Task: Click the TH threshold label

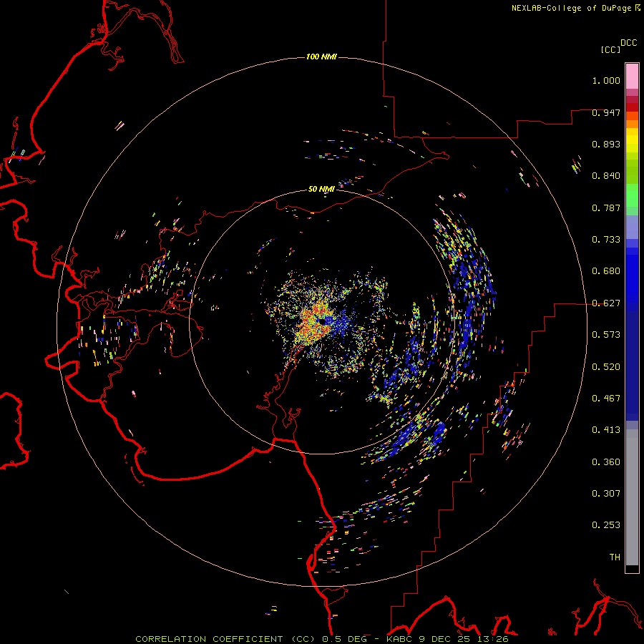Action: tap(615, 557)
